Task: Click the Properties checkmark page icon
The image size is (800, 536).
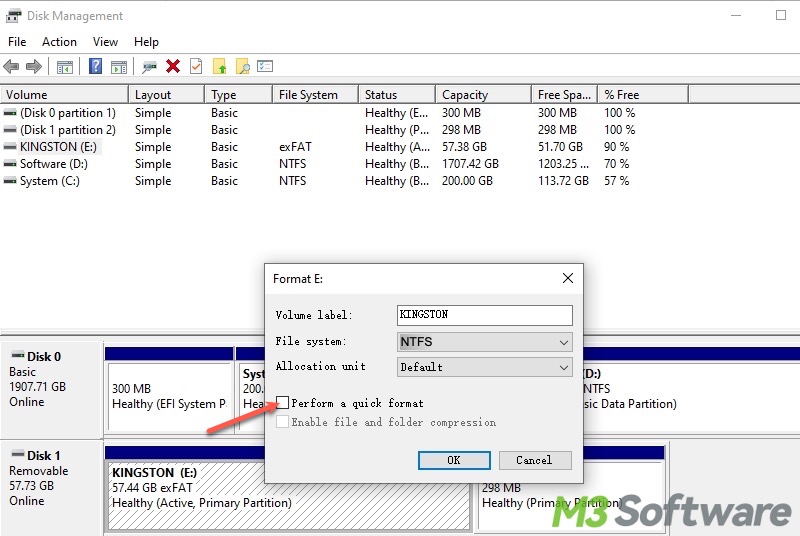Action: tap(196, 66)
